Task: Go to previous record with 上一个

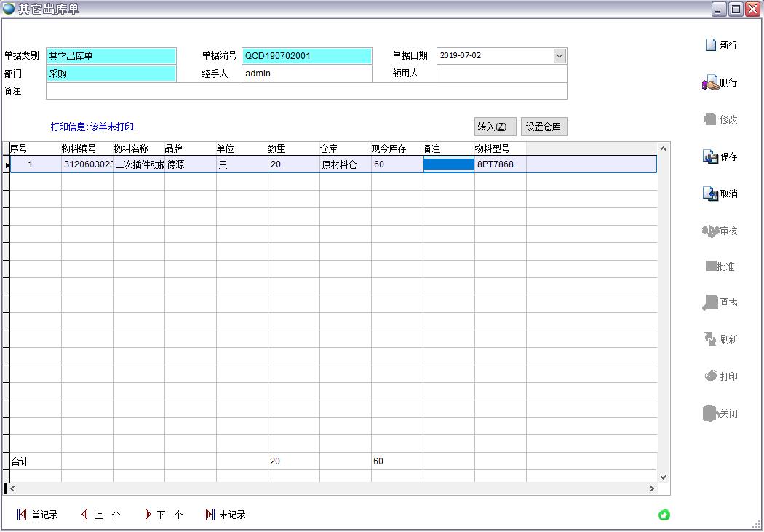Action: coord(100,515)
